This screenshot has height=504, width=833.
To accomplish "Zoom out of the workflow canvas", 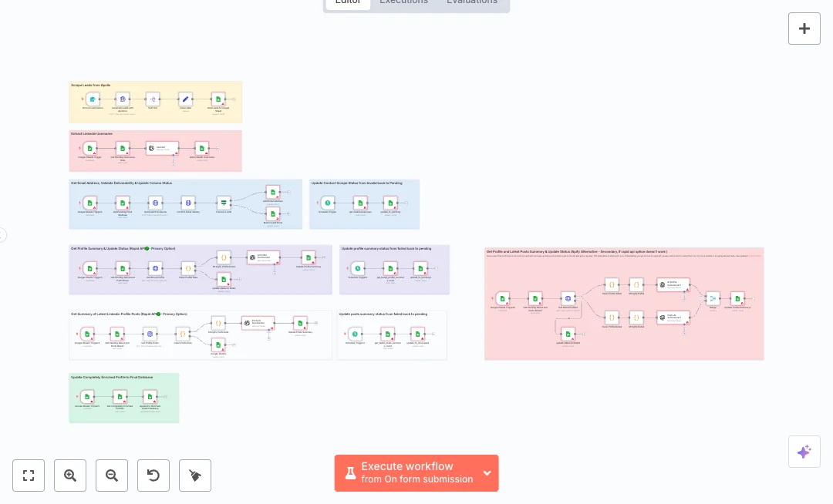I will point(112,475).
